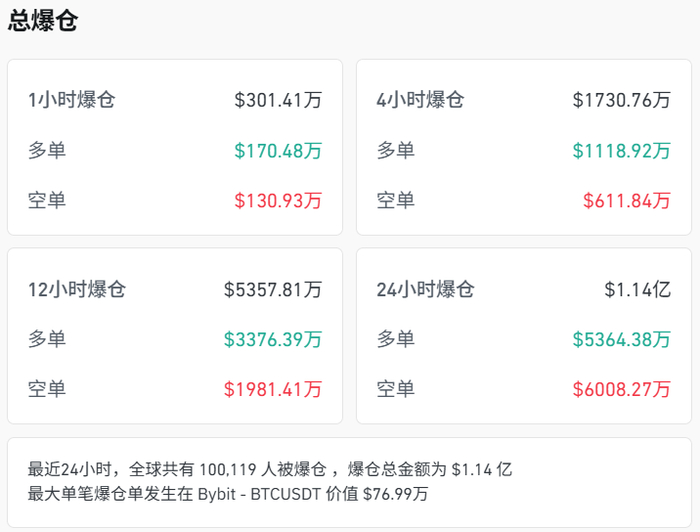Click the 12-hour long value $3376.39万

click(x=273, y=339)
